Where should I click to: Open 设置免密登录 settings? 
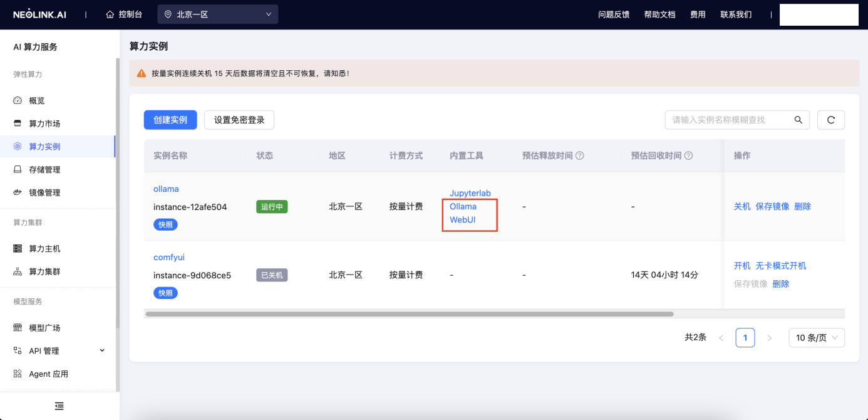click(239, 120)
